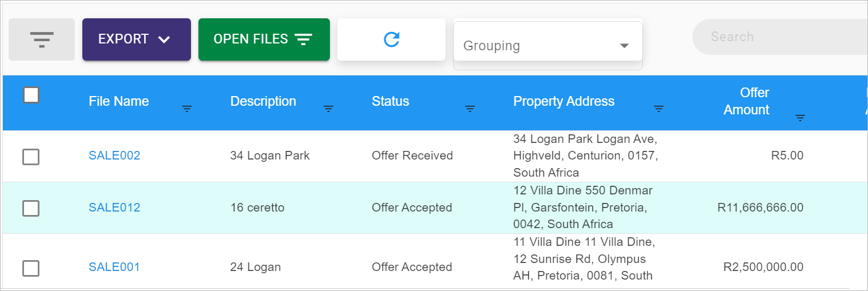Click filter lines icon on Open Files
868x291 pixels.
pos(304,39)
